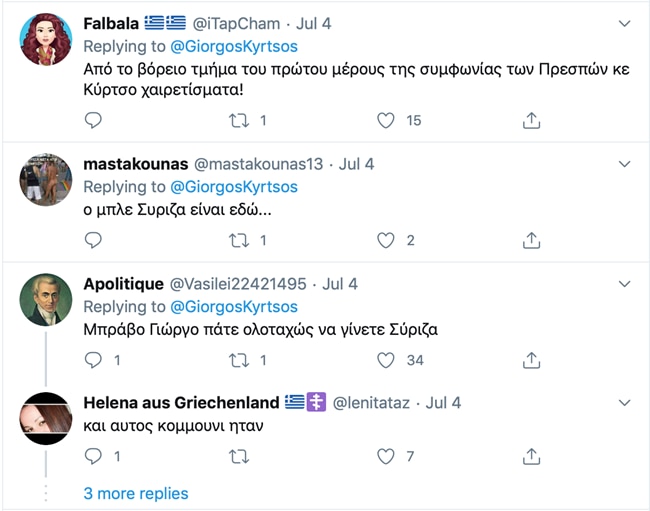Open more options chevron on Falbala's tweet
650x511 pixels.
click(625, 22)
